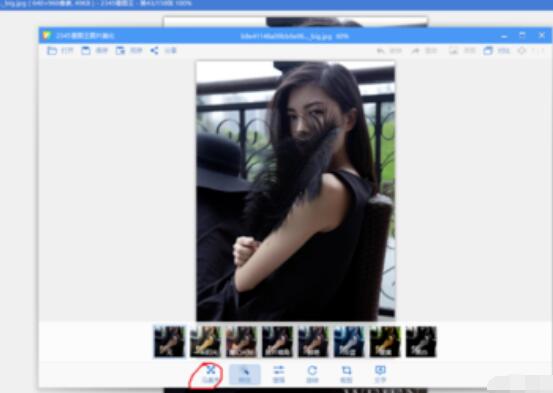Click the Share icon in the toolbar
The height and width of the screenshot is (393, 553).
click(154, 50)
